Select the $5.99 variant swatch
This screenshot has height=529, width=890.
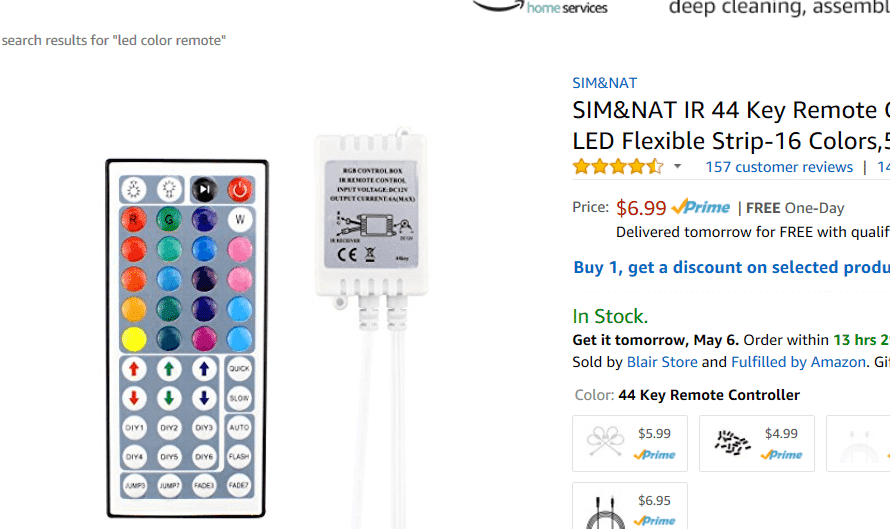tap(629, 443)
